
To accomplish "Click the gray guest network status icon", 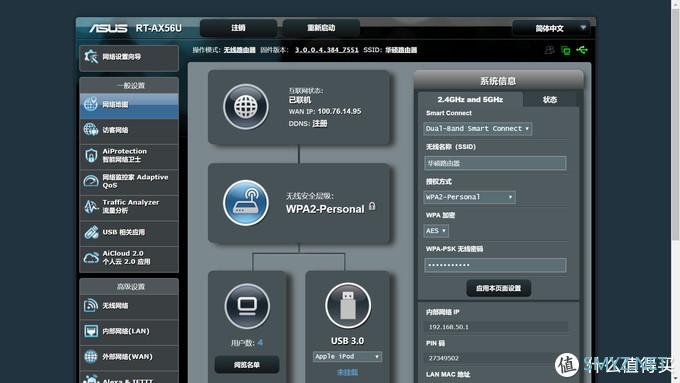I will [549, 50].
